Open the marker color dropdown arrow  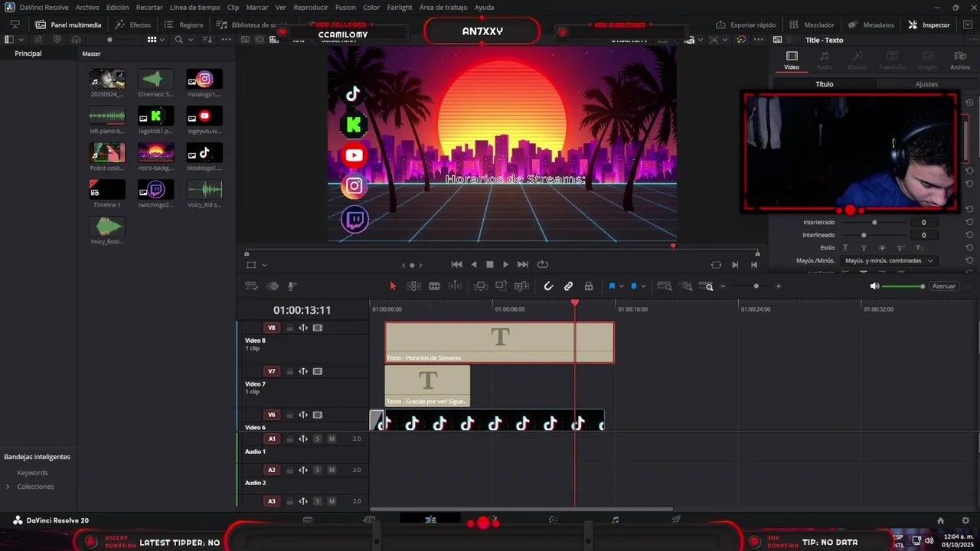pos(643,286)
